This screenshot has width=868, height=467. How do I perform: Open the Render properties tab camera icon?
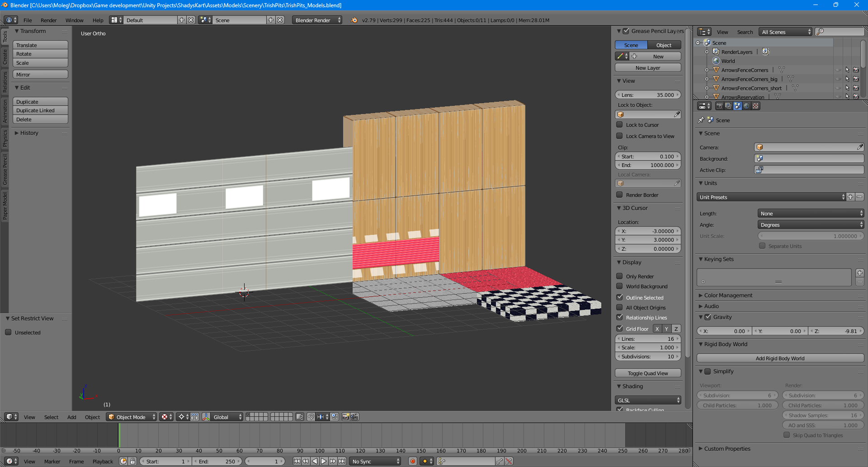point(719,106)
